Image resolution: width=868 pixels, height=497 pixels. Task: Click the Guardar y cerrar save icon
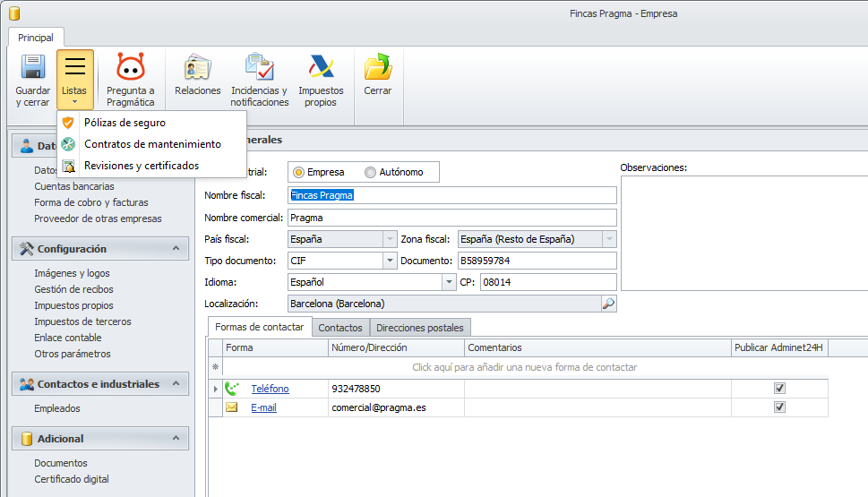tap(32, 69)
